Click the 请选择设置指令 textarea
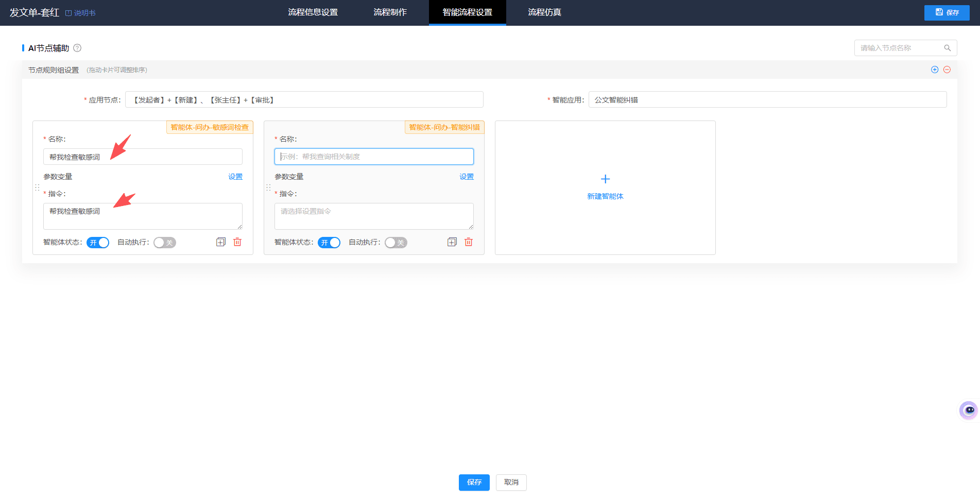 374,216
